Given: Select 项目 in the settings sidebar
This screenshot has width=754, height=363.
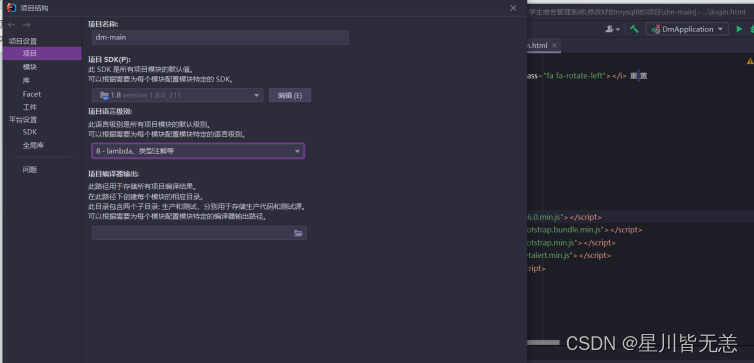Looking at the screenshot, I should coord(42,53).
